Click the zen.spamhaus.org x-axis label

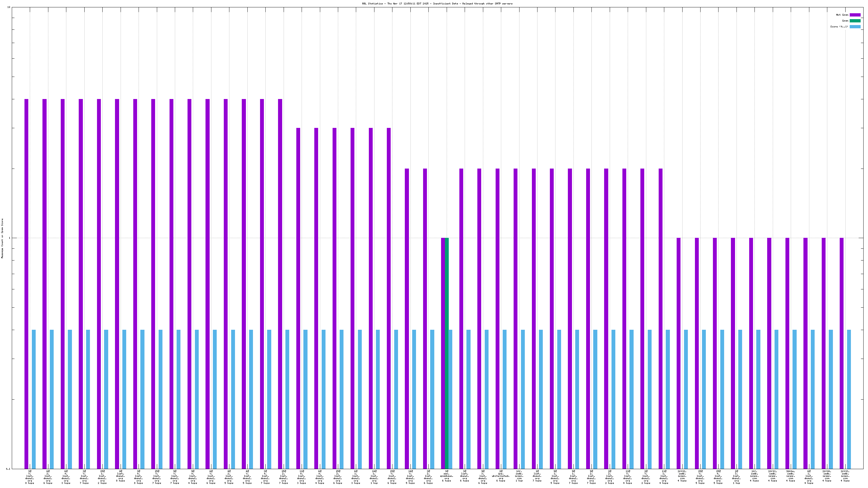446,477
